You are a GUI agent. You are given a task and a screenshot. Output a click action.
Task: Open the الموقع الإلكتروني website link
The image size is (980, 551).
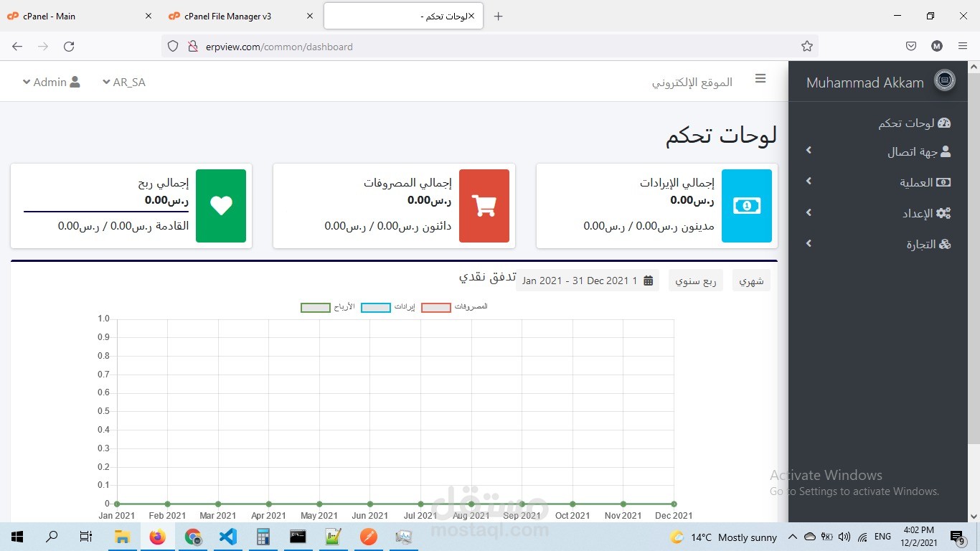click(692, 83)
